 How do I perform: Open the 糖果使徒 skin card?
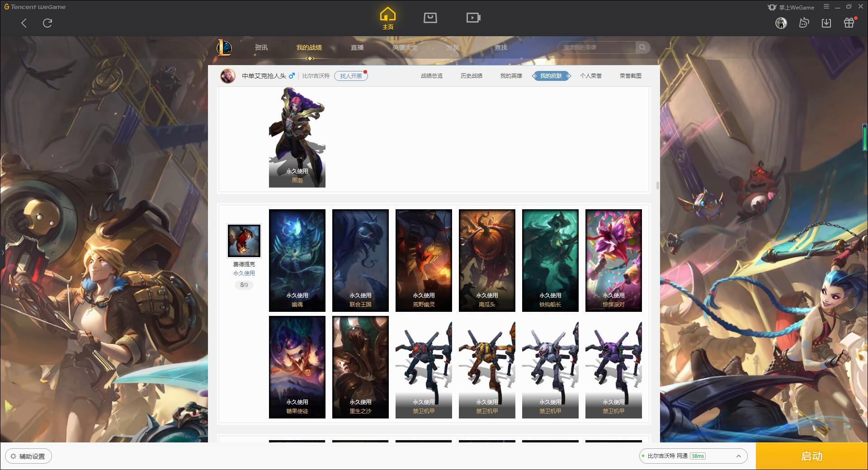[297, 367]
